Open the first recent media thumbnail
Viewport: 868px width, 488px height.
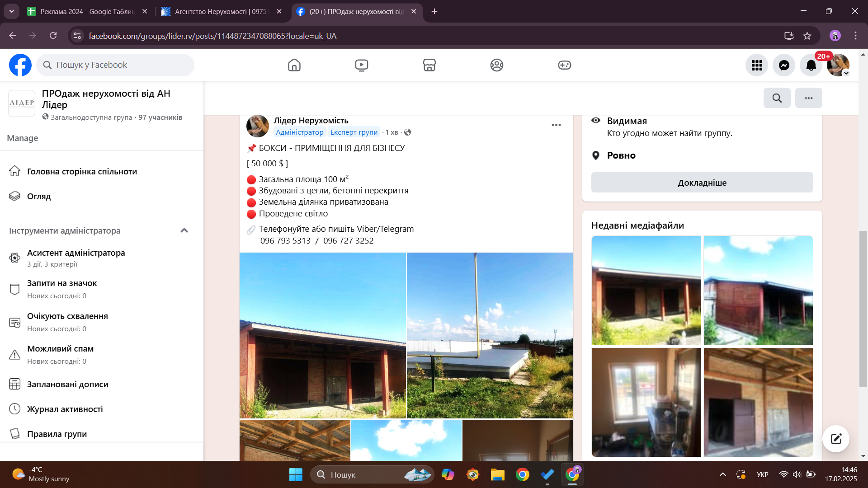[646, 290]
